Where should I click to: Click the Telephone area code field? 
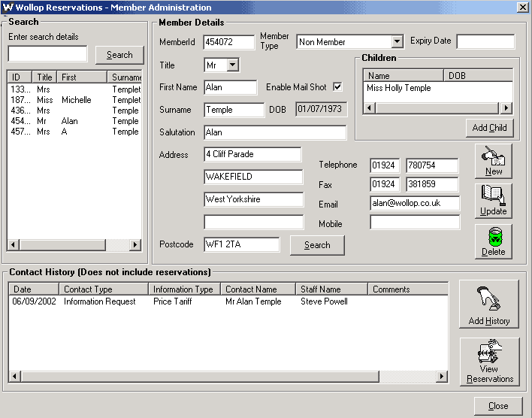pos(385,165)
